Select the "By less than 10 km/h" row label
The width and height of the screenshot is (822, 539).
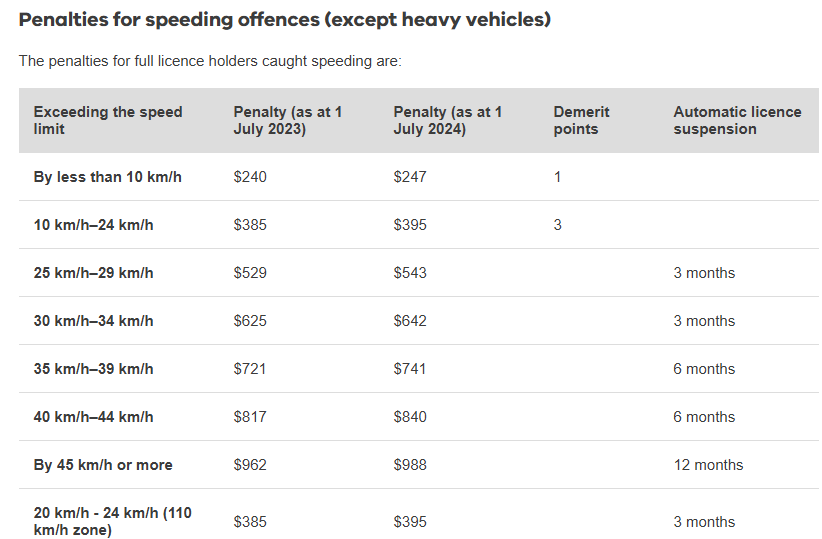click(x=107, y=177)
